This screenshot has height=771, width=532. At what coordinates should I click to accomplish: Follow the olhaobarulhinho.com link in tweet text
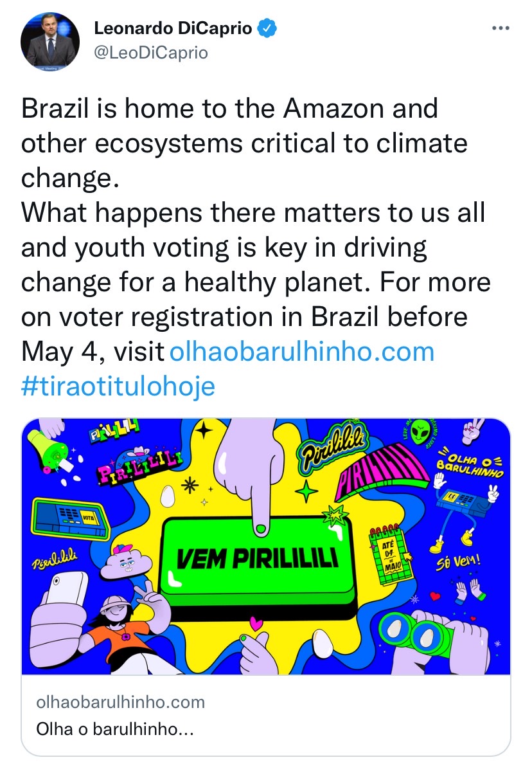click(301, 352)
